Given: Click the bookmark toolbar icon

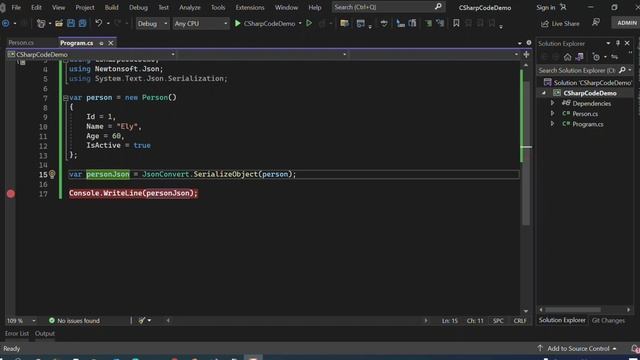Looking at the screenshot, I should (456, 23).
